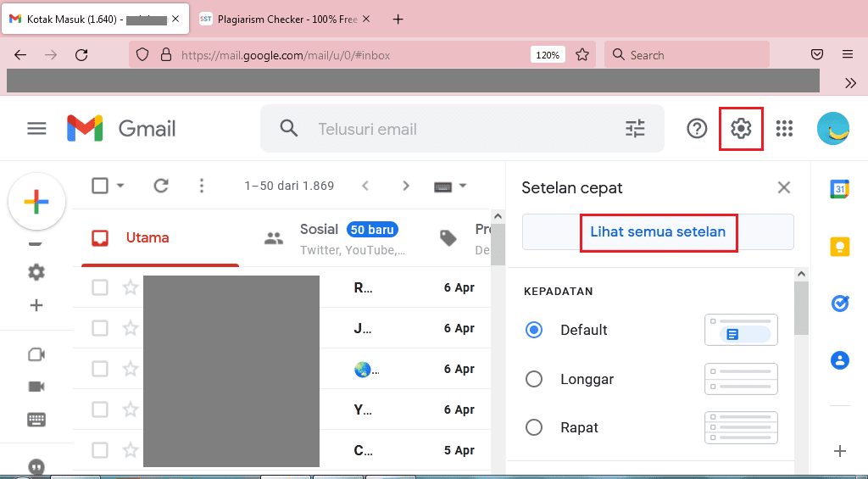This screenshot has height=479, width=868.
Task: Choose Default density radio option
Action: pos(534,330)
